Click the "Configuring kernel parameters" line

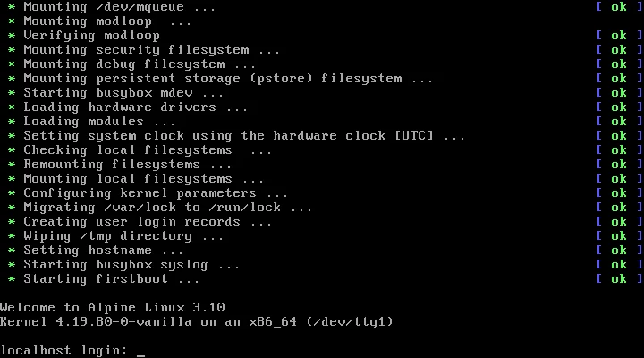point(156,193)
